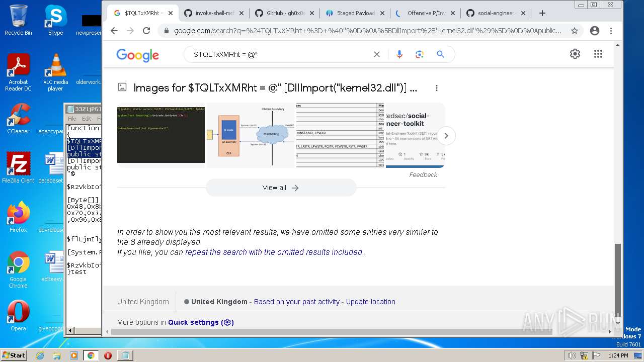This screenshot has width=644, height=362.
Task: Select the Chrome taskbar button
Action: coord(91,355)
